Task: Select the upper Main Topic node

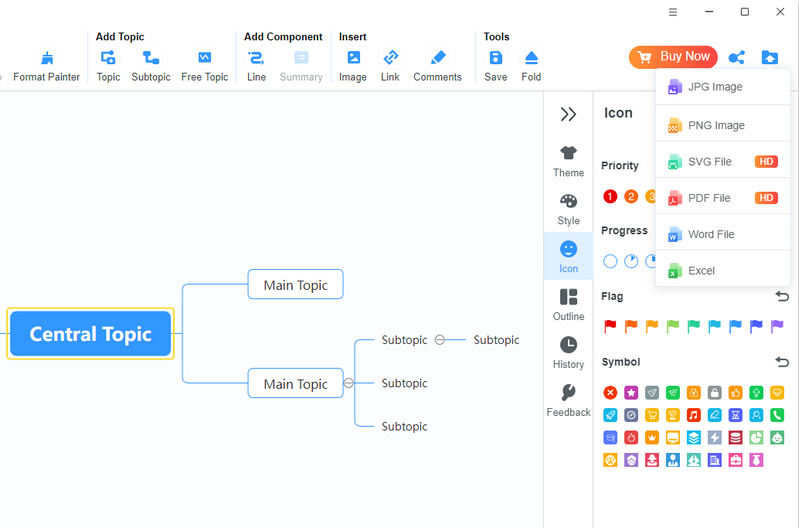Action: coord(296,284)
